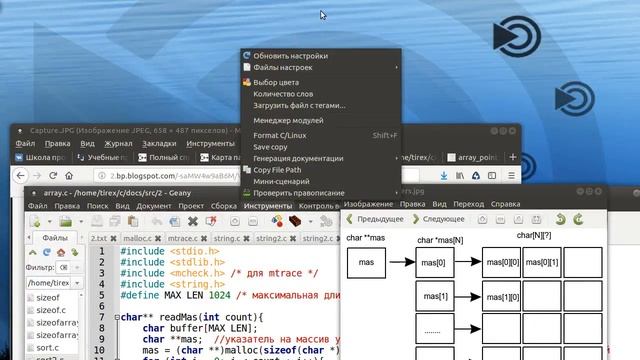
Task: Switch to the mtrace.c document tab
Action: pyautogui.click(x=182, y=238)
